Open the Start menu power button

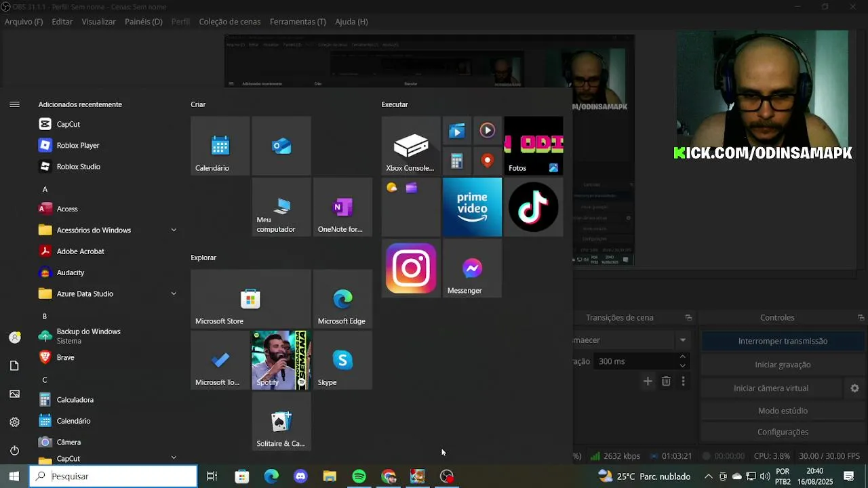[x=14, y=451]
